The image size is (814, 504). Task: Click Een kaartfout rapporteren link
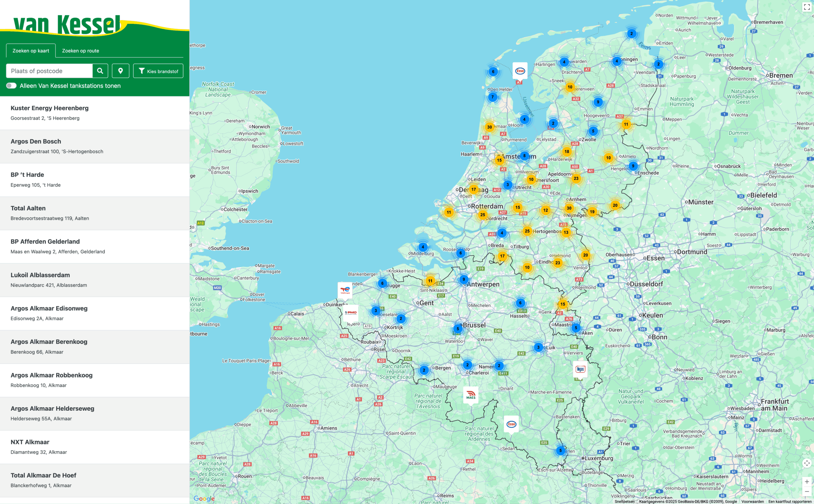(x=790, y=502)
